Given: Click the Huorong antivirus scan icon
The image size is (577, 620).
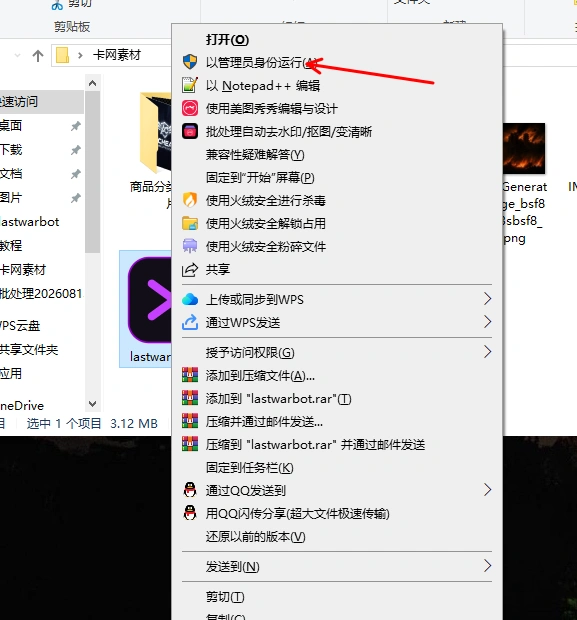Looking at the screenshot, I should tap(190, 200).
